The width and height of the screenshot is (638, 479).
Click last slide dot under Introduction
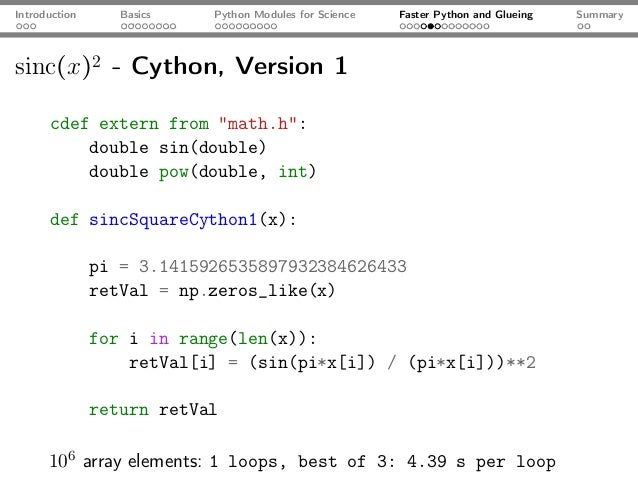(x=33, y=26)
